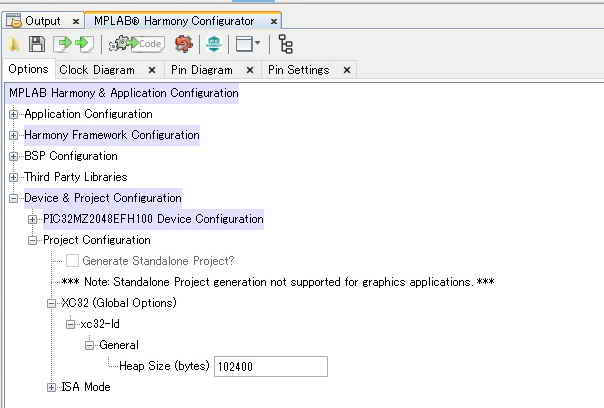The image size is (604, 408).
Task: Collapse Device & Project Configuration node
Action: (13, 198)
